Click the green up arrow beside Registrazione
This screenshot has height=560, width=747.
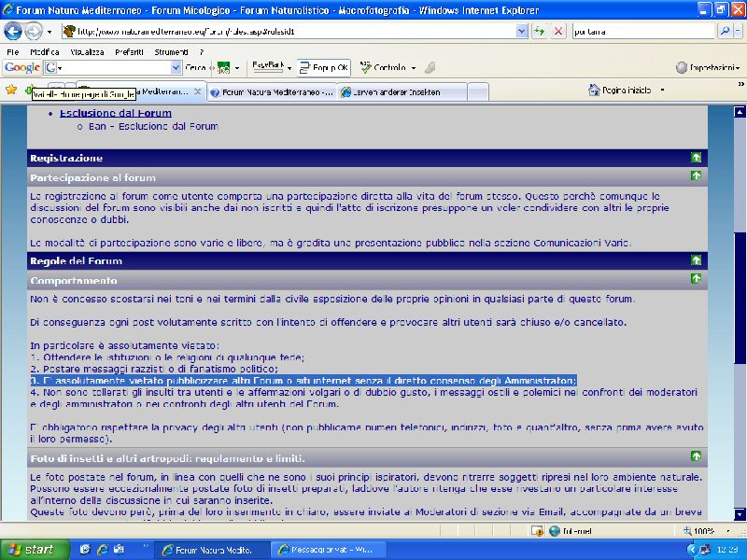[x=695, y=158]
